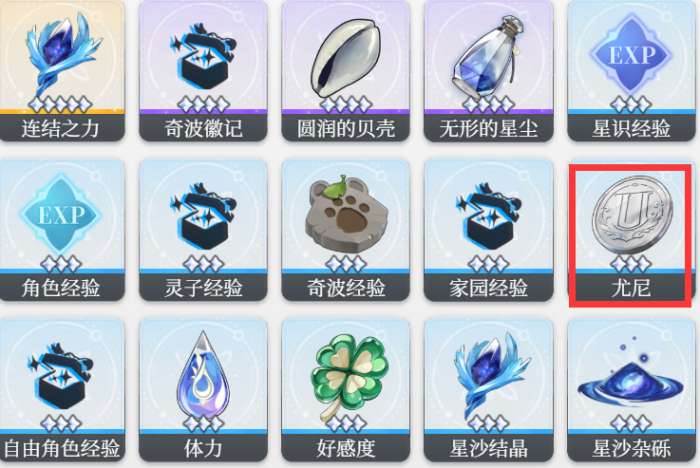This screenshot has width=700, height=468.
Task: Click the 体力 card label
Action: pyautogui.click(x=203, y=448)
